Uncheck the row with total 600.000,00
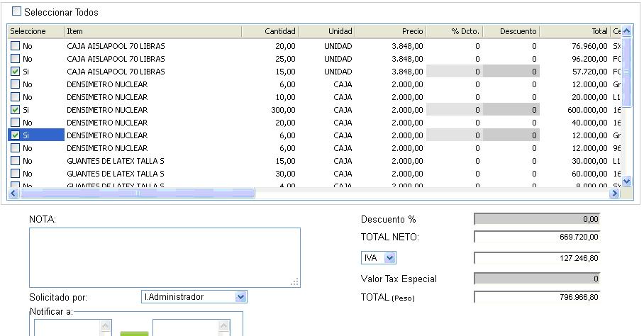The width and height of the screenshot is (644, 336). coord(15,110)
